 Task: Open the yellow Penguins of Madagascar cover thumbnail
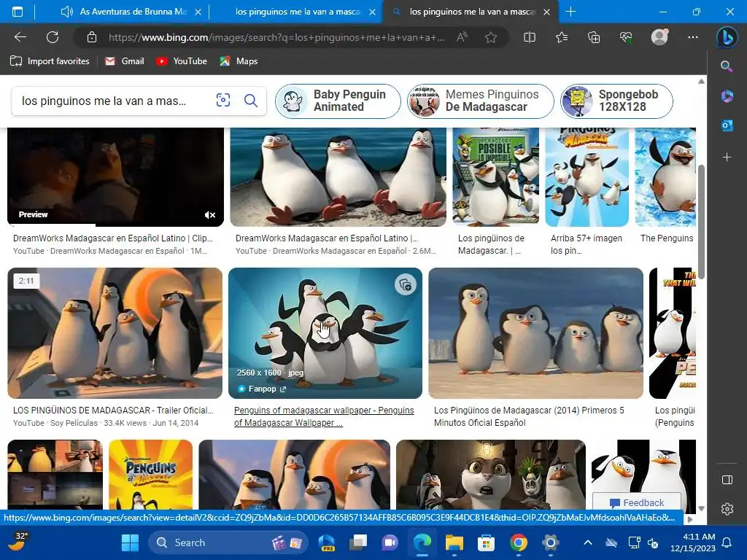[x=150, y=475]
